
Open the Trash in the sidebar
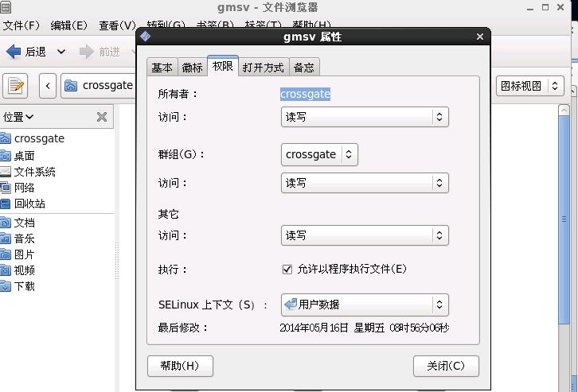click(29, 204)
